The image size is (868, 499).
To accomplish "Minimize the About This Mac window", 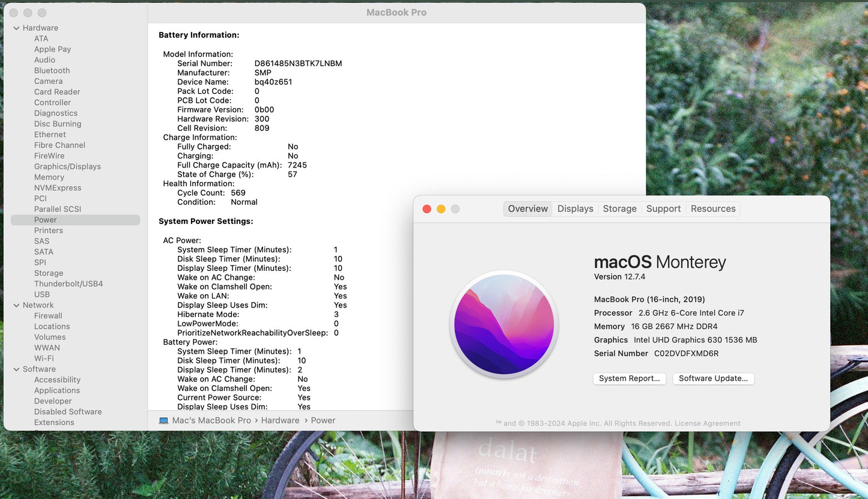I will pyautogui.click(x=441, y=209).
